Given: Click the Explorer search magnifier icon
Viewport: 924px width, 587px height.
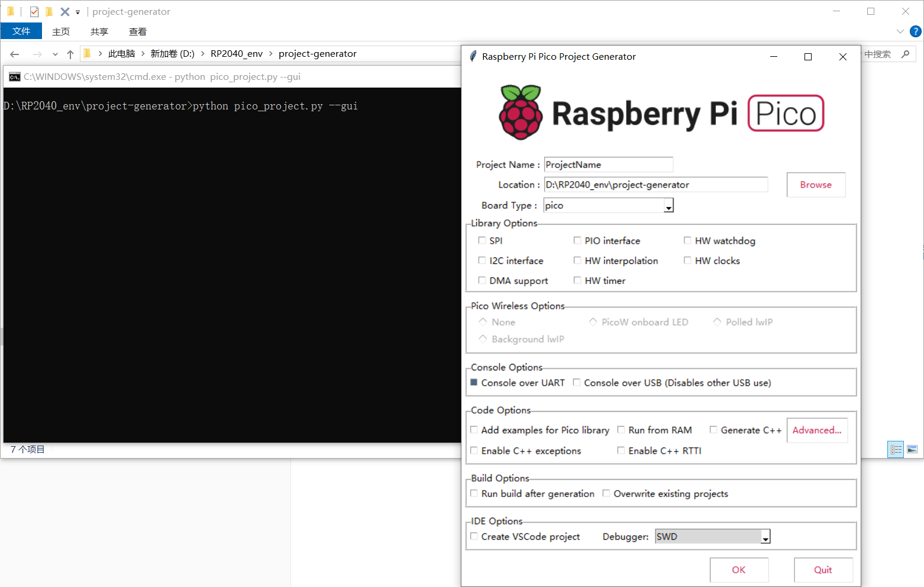Looking at the screenshot, I should [906, 54].
